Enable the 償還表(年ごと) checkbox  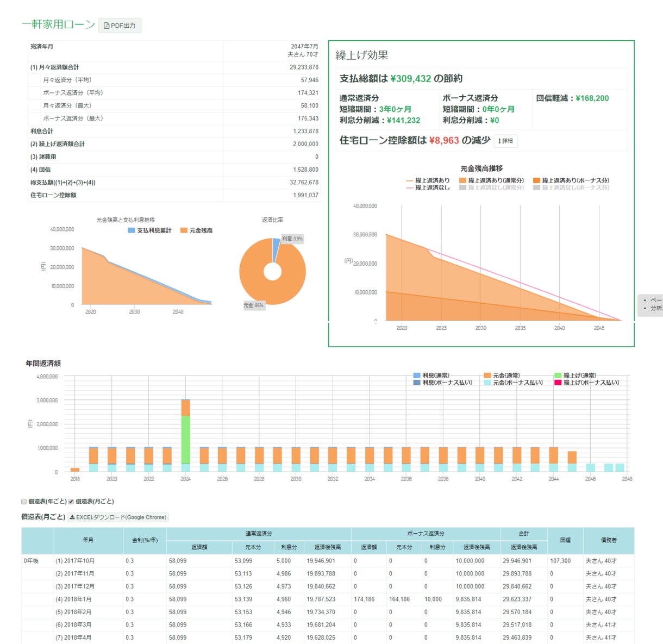coord(24,502)
